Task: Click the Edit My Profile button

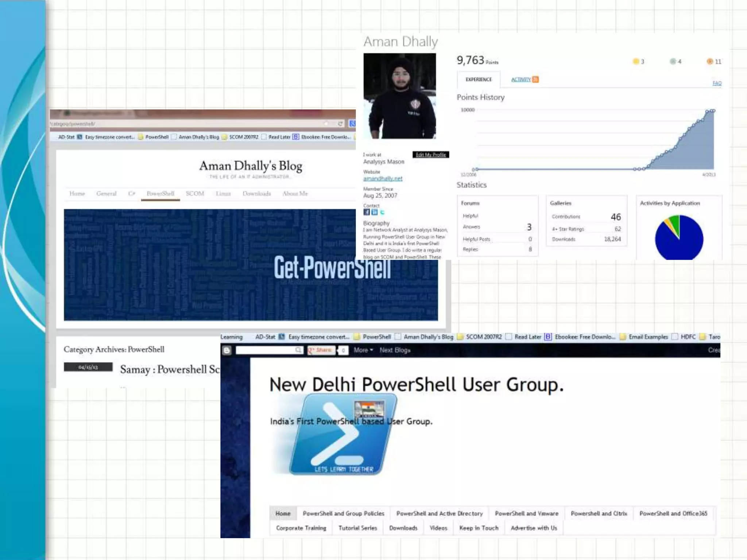Action: coord(431,155)
